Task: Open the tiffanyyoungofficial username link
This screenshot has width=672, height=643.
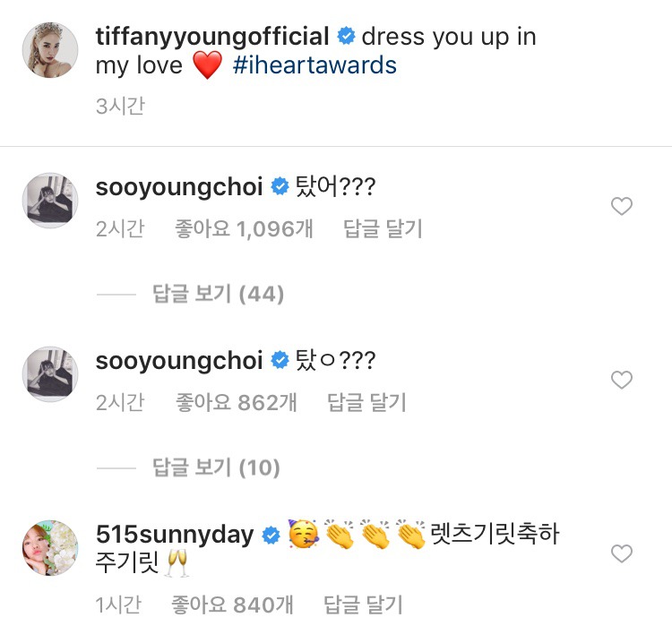Action: pyautogui.click(x=212, y=37)
